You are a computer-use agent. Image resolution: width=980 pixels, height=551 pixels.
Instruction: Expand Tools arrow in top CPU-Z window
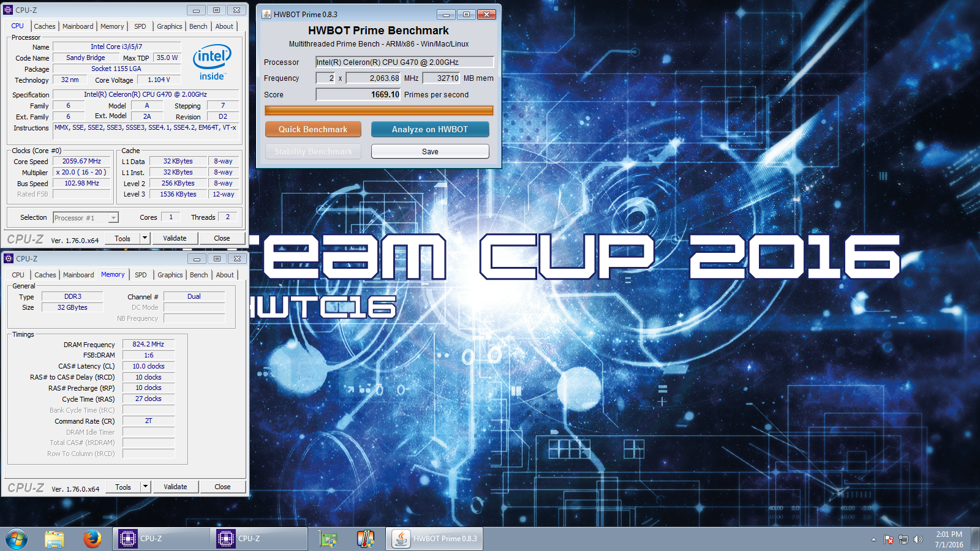145,238
